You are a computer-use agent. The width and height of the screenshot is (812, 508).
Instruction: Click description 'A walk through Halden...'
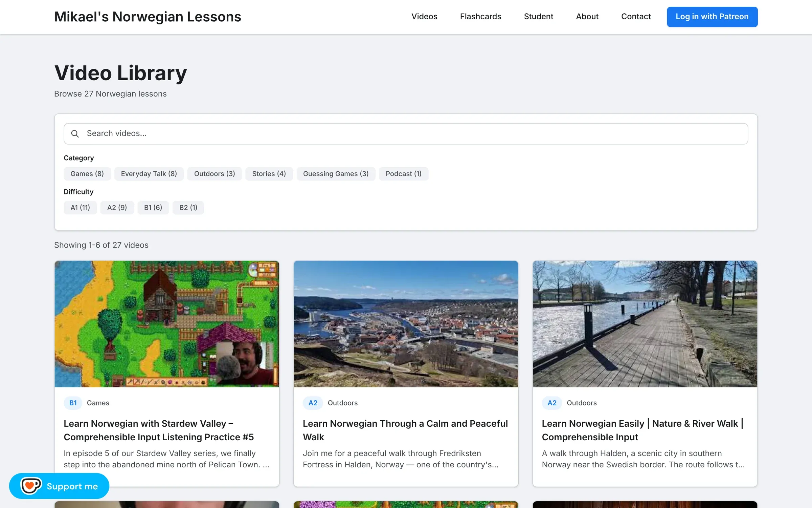pyautogui.click(x=643, y=459)
